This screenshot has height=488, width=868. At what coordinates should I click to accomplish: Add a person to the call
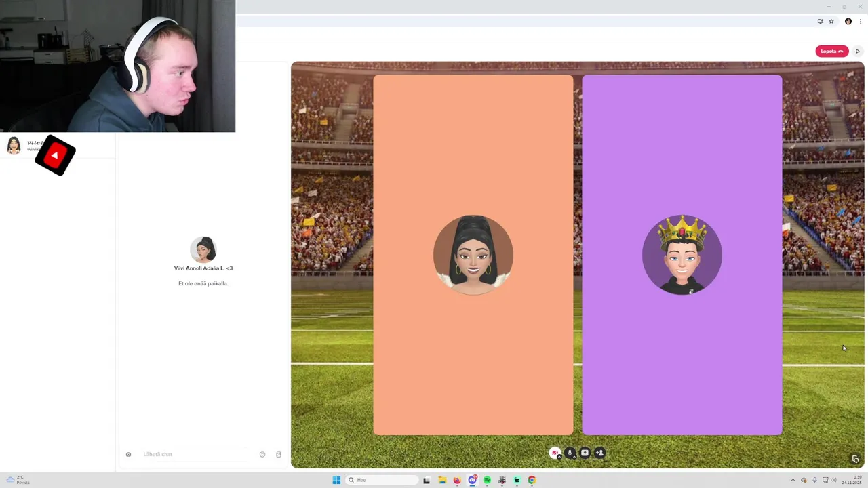click(x=599, y=453)
